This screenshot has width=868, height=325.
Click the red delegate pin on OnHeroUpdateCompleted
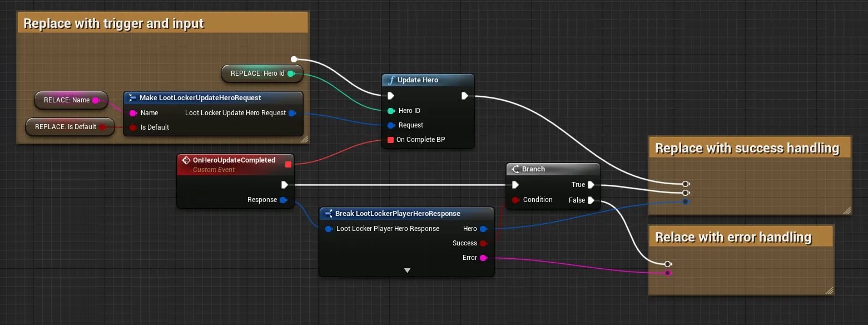pyautogui.click(x=288, y=164)
